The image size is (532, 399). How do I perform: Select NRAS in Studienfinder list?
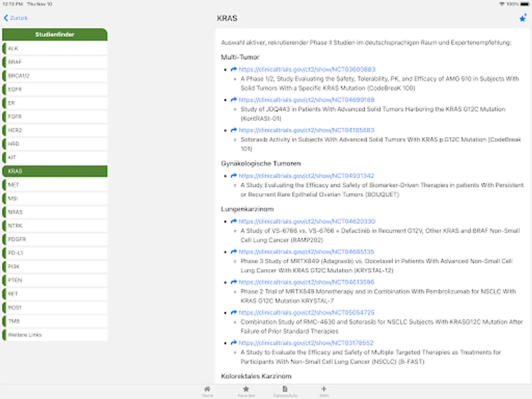click(x=55, y=212)
